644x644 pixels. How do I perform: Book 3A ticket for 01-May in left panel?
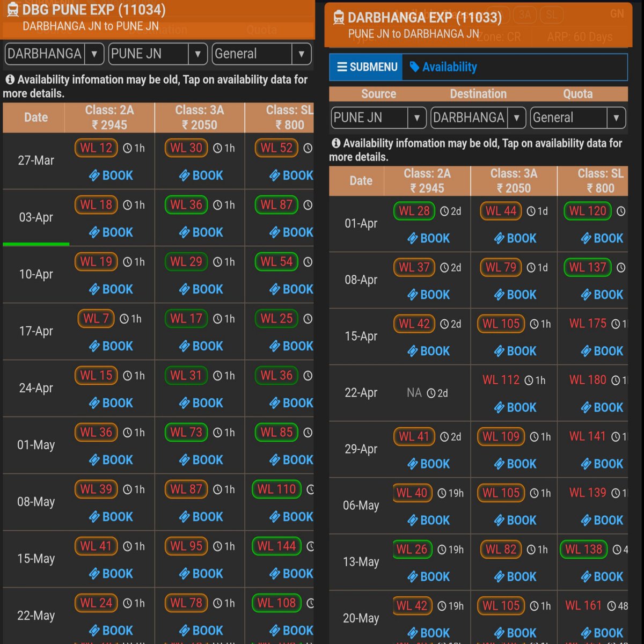tap(201, 460)
